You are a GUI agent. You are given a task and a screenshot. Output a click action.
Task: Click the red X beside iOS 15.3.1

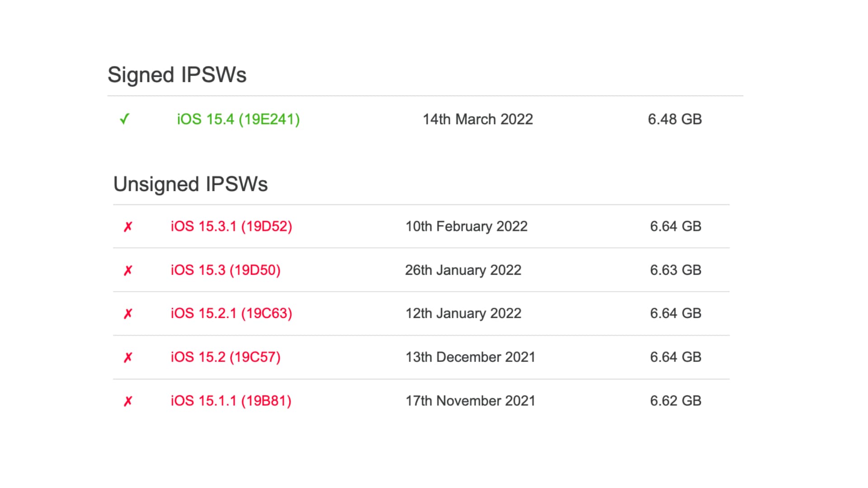click(x=128, y=226)
